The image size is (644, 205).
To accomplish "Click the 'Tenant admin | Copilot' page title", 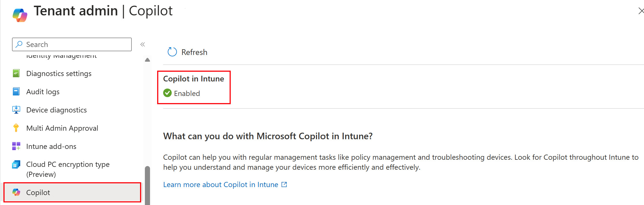I will pos(103,11).
